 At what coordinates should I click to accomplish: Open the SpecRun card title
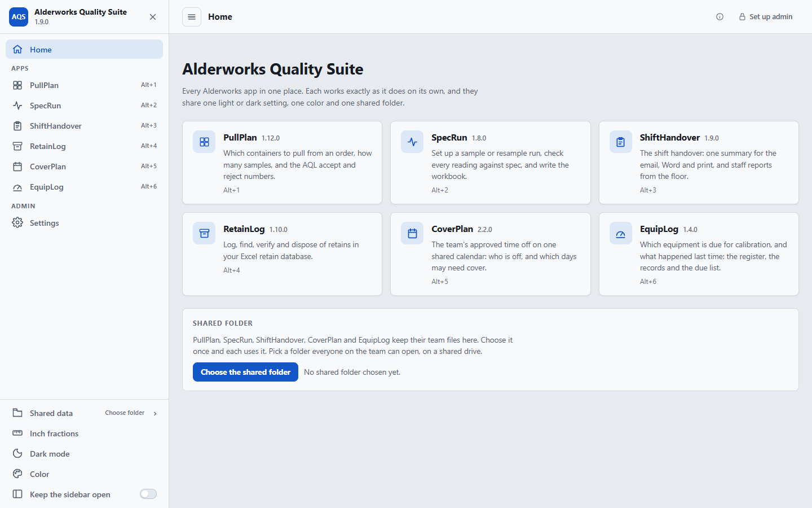(x=449, y=138)
